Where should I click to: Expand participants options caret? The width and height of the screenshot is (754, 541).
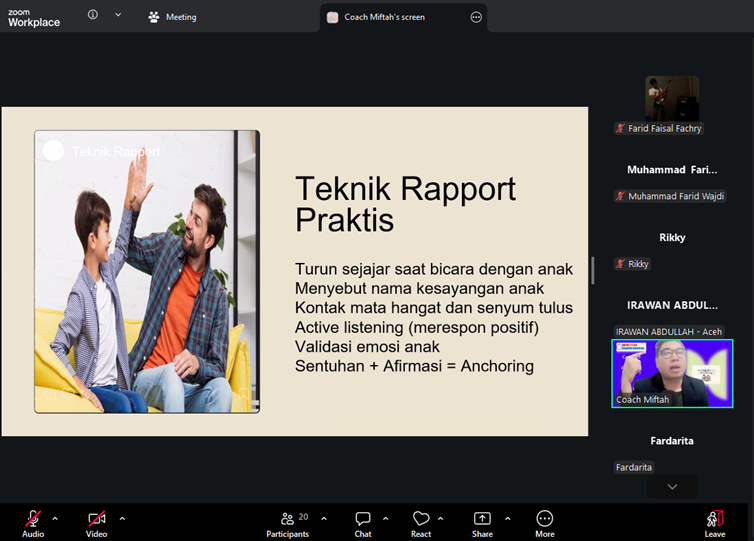pos(324,518)
